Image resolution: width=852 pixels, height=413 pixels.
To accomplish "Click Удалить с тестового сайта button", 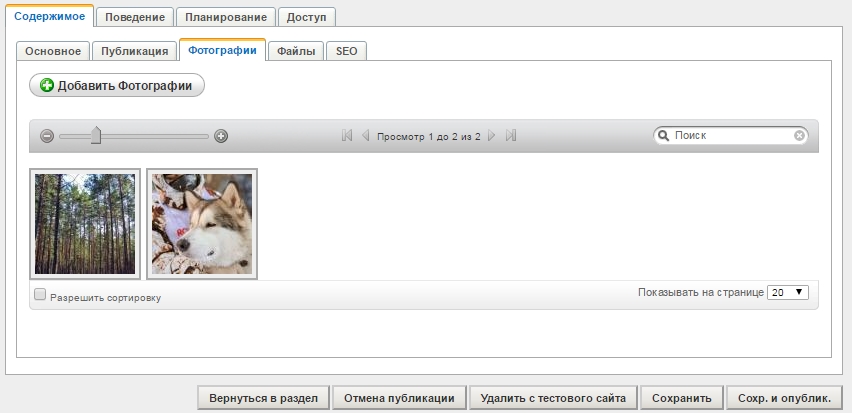I will pyautogui.click(x=553, y=398).
